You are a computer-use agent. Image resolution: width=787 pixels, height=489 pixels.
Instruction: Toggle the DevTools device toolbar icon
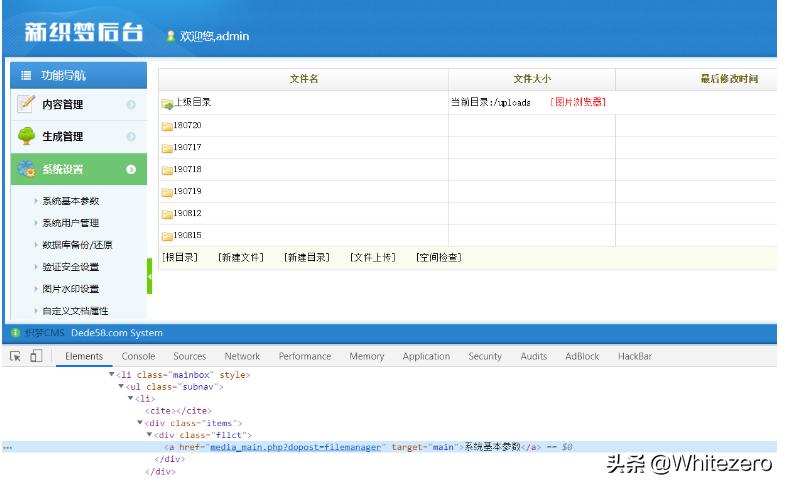click(36, 356)
